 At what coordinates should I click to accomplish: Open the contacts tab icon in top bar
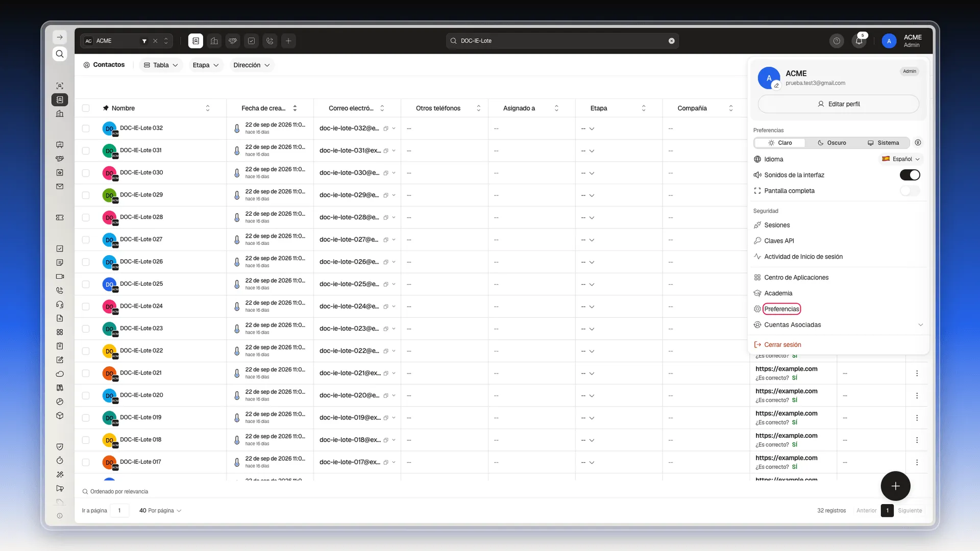[195, 41]
